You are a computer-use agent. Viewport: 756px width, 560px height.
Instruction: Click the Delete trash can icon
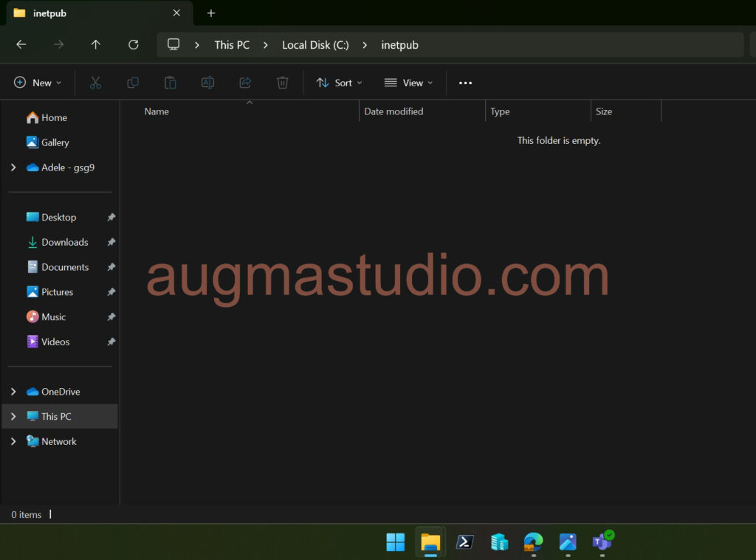(x=283, y=83)
